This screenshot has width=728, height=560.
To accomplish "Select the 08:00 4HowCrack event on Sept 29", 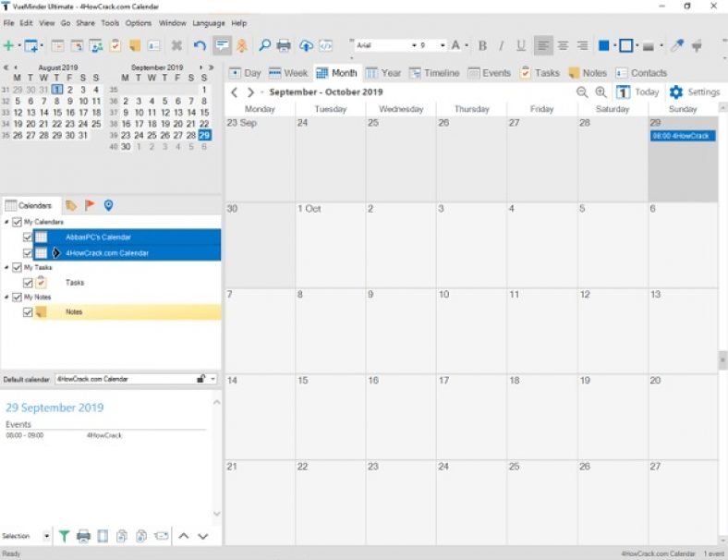I will (x=683, y=136).
